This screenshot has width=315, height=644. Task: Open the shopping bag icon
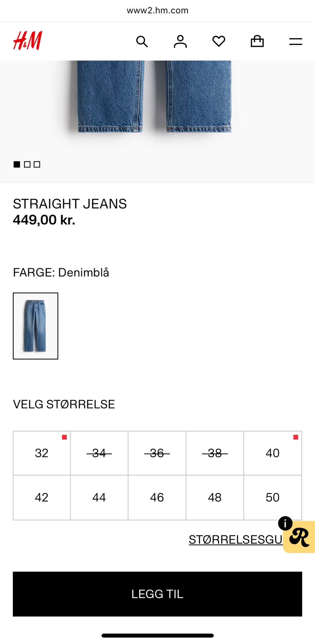(257, 41)
